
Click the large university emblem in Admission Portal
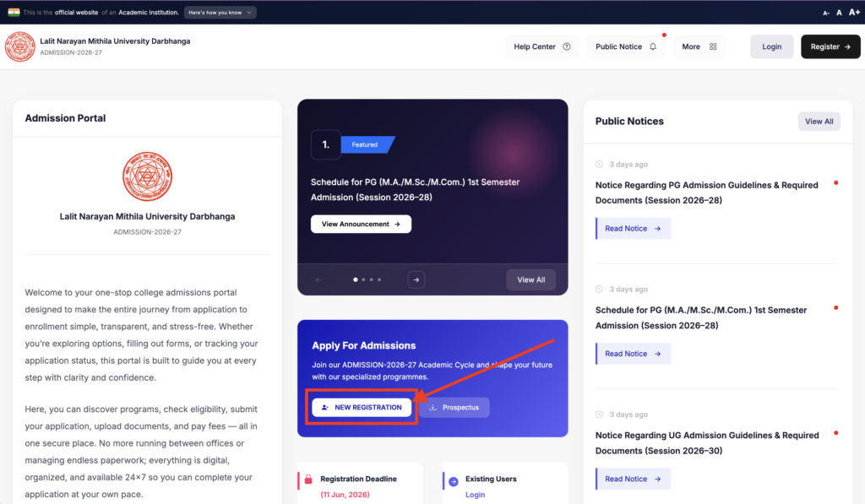(147, 176)
